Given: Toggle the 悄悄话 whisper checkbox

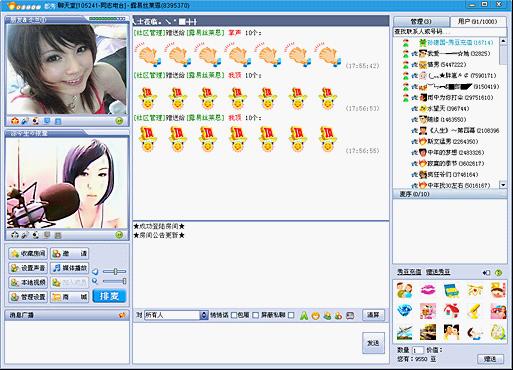Looking at the screenshot, I should click(x=234, y=315).
